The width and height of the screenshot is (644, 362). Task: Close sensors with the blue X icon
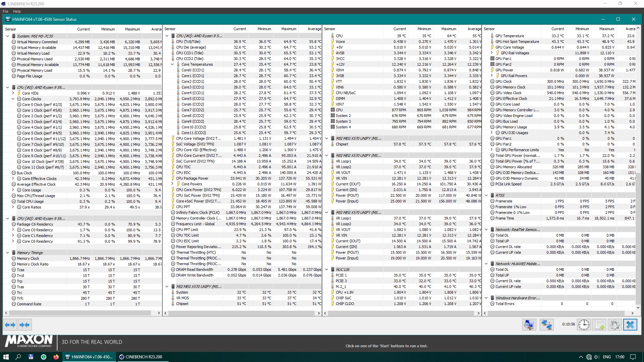point(630,325)
